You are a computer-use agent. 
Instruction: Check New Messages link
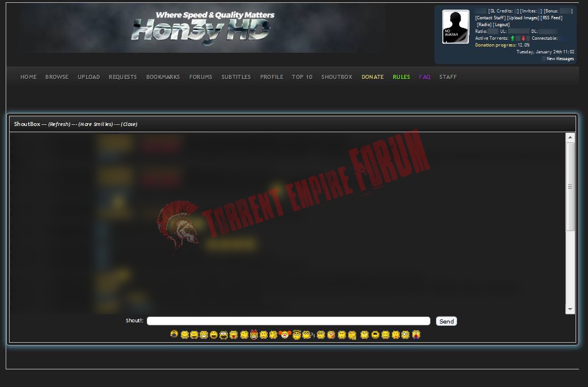point(560,58)
